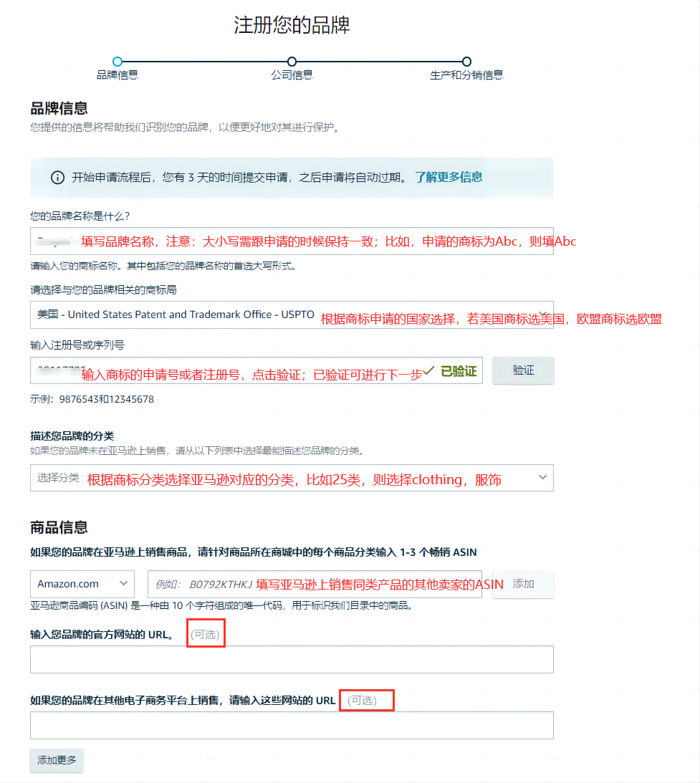
Task: Click the 公司信息 step node on progress bar
Action: [x=291, y=62]
